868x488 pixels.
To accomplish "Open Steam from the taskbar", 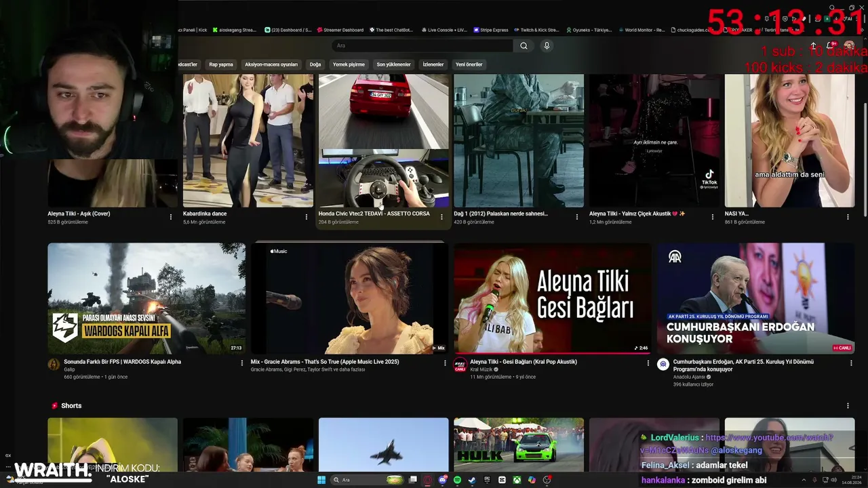I will 472,480.
